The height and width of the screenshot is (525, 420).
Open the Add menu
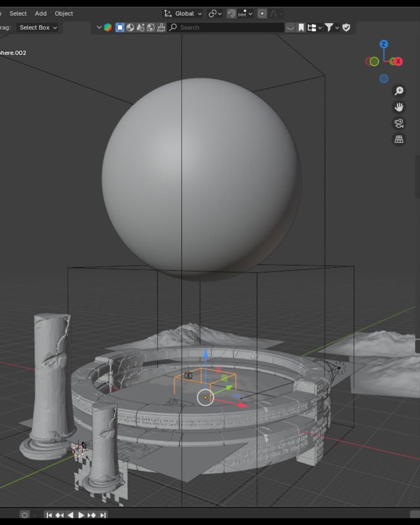(x=40, y=14)
